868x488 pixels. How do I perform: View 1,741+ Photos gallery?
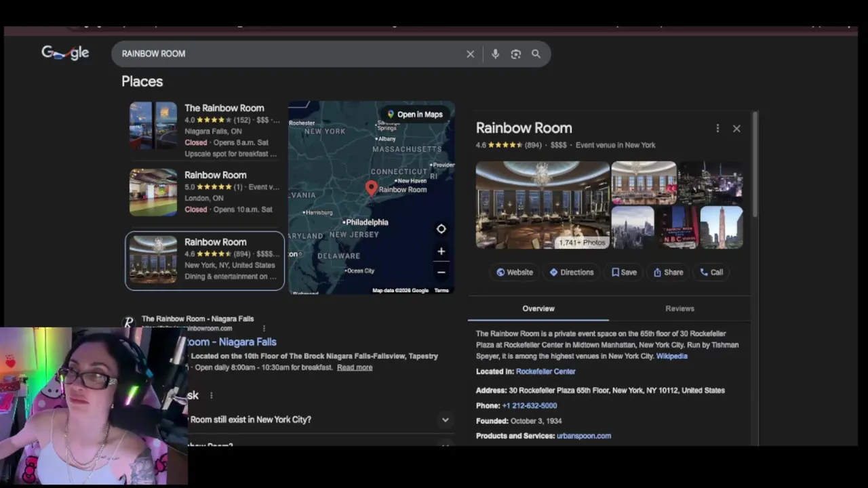tap(582, 243)
